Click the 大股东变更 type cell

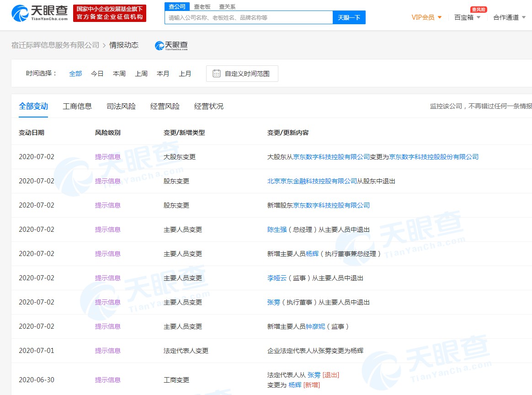pyautogui.click(x=180, y=157)
